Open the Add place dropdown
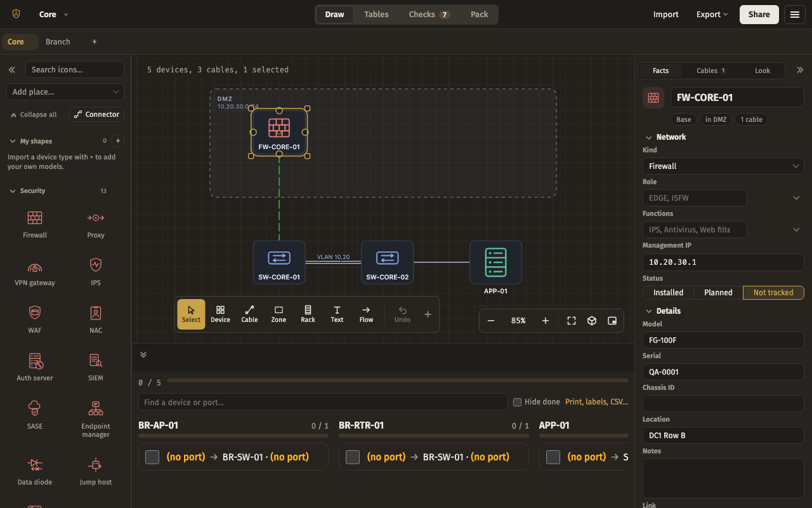The width and height of the screenshot is (812, 508). tap(66, 92)
